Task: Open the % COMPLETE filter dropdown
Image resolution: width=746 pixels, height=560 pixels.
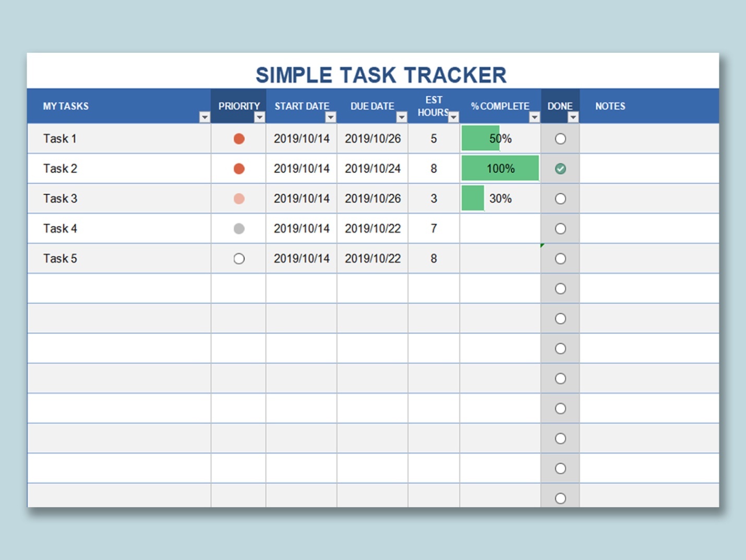Action: point(534,117)
